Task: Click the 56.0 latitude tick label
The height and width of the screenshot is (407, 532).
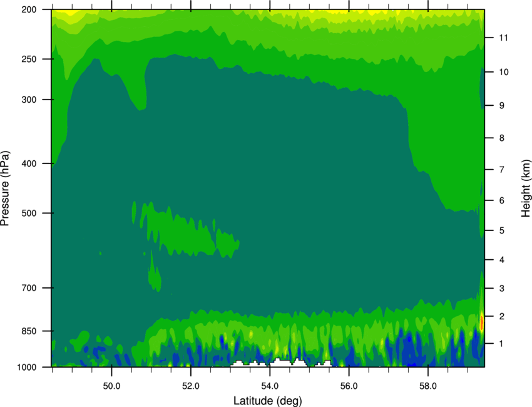Action: [349, 386]
